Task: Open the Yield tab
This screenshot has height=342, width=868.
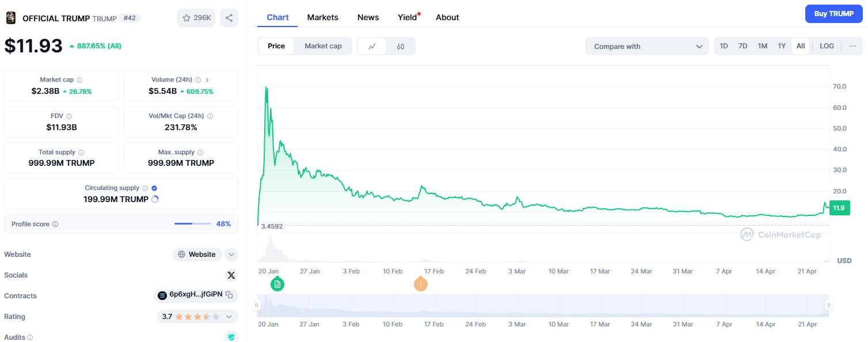Action: (408, 17)
